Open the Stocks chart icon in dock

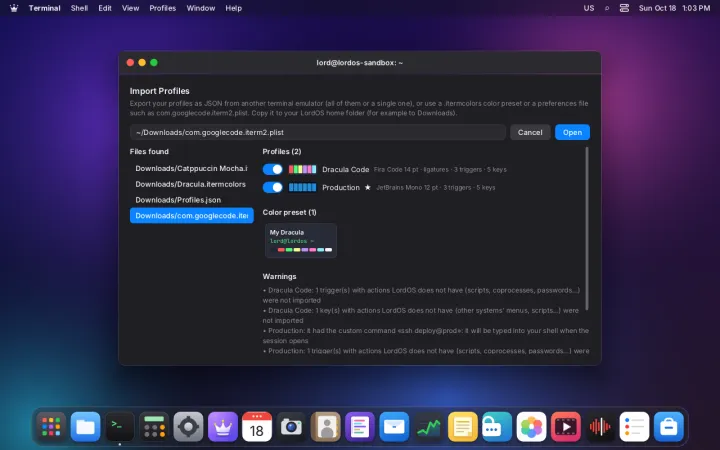coord(428,427)
